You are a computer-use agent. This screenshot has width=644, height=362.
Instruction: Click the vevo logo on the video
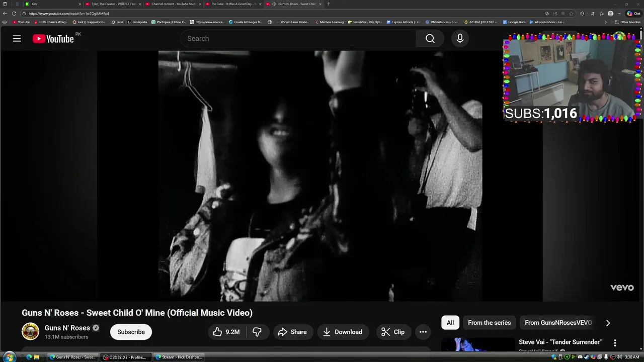(x=622, y=288)
